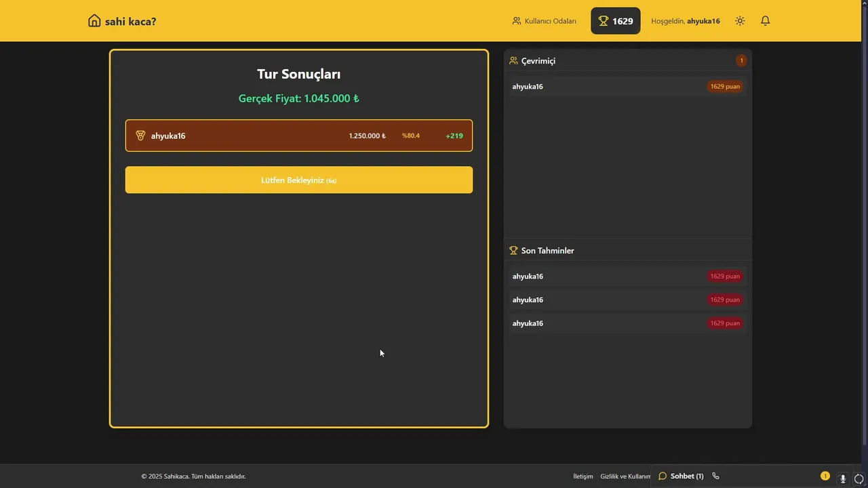Click the username ahyuka16 in header
This screenshot has height=488, width=868.
703,21
